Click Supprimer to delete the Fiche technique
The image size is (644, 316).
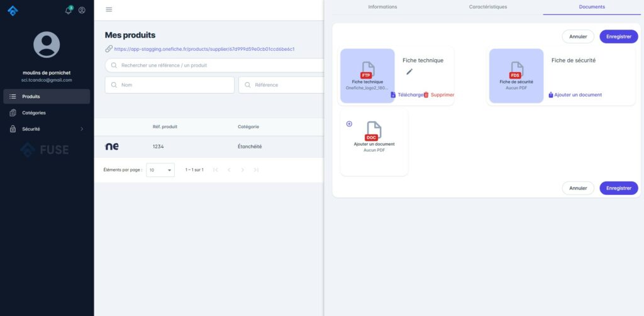(x=439, y=95)
